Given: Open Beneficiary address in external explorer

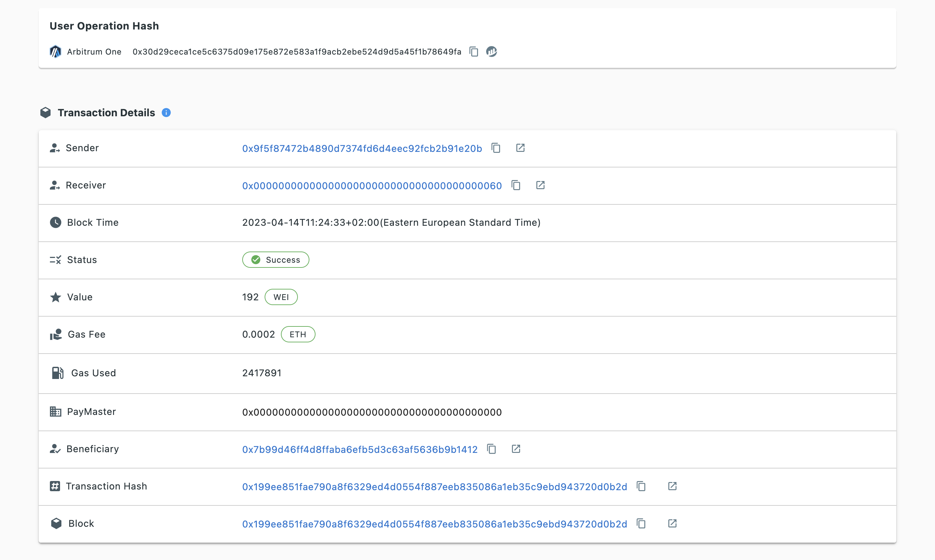Looking at the screenshot, I should coord(516,449).
